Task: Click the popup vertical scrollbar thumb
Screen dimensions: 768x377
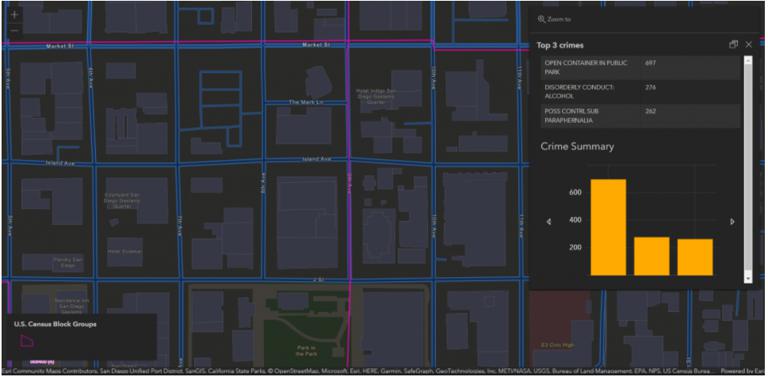Action: (x=747, y=166)
